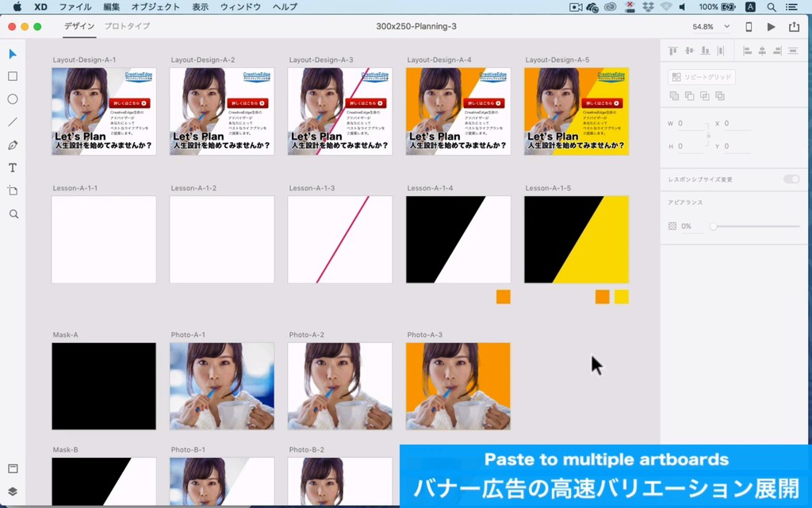Open the Apple menu

point(17,6)
